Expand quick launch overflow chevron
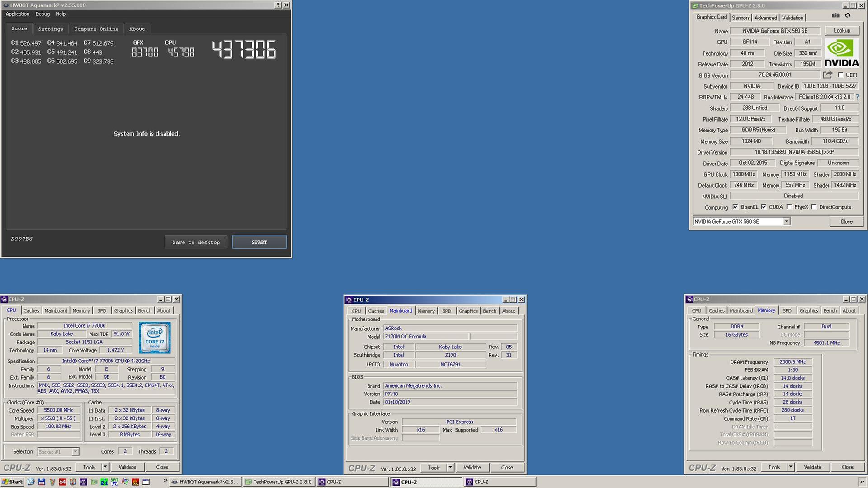The width and height of the screenshot is (868, 488). click(x=165, y=480)
